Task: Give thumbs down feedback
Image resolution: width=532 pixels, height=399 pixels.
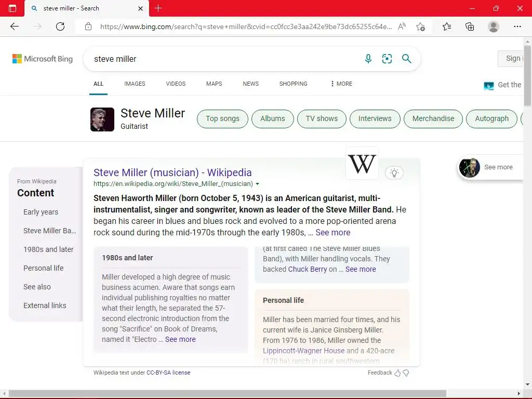Action: pyautogui.click(x=406, y=373)
